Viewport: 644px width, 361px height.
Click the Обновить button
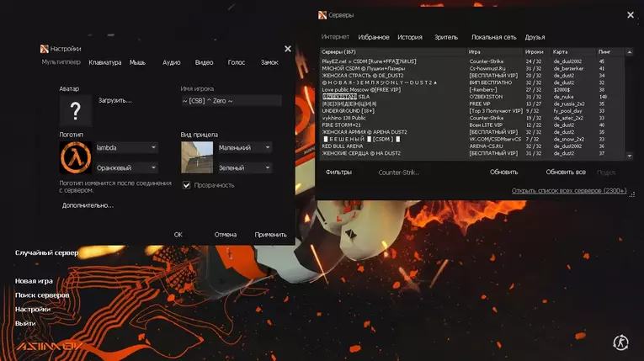coord(503,172)
